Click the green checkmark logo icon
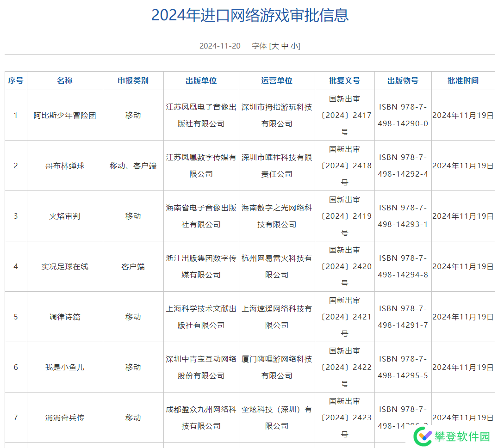This screenshot has height=448, width=498. pos(423,436)
